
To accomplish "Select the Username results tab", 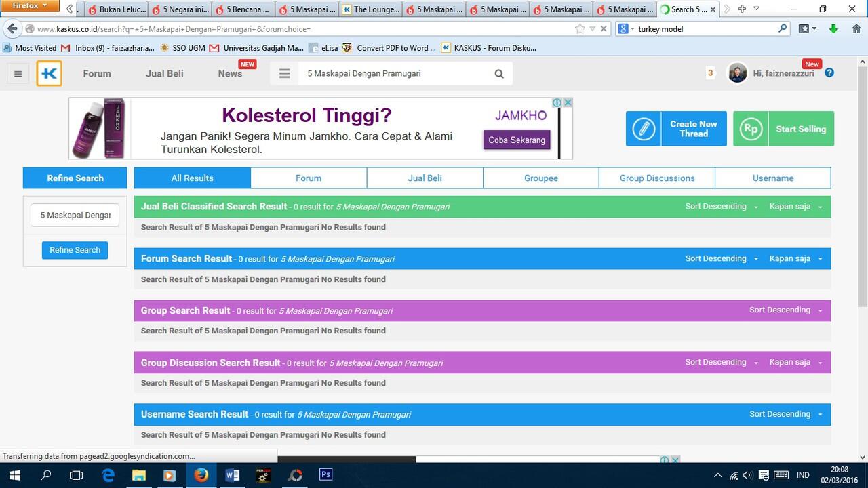I will 773,178.
